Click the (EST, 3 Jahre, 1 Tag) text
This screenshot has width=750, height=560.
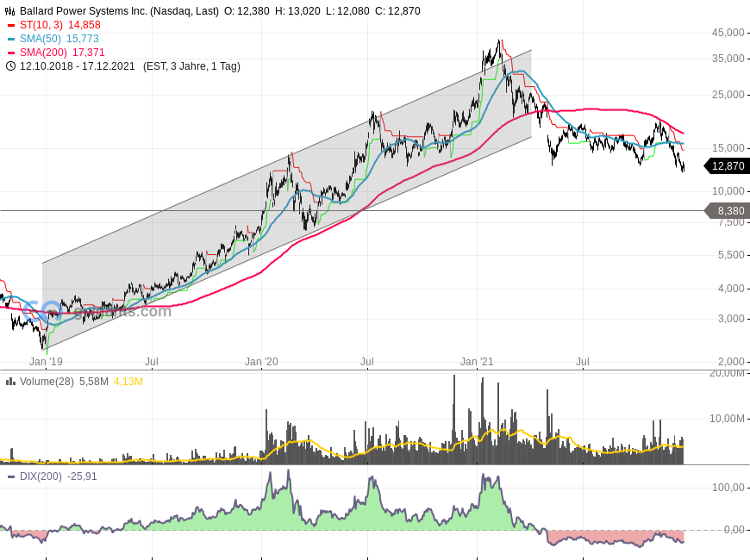[x=191, y=66]
